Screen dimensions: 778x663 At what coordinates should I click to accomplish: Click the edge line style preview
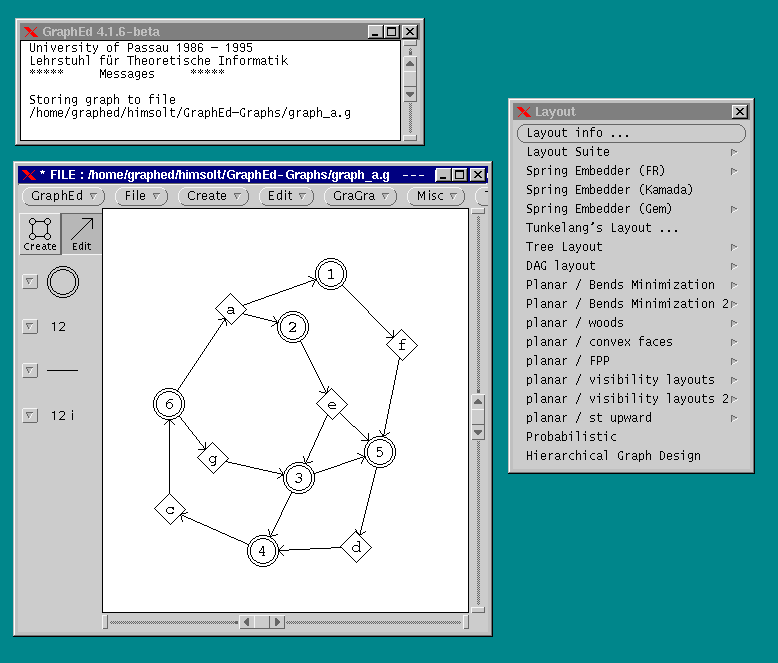pyautogui.click(x=62, y=371)
